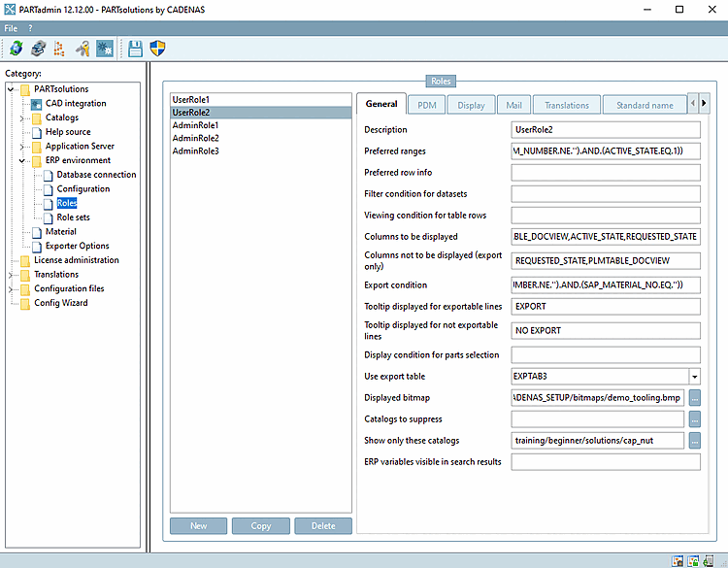This screenshot has height=568, width=728.
Task: Click the NO EXPORT tooltip field
Action: point(606,330)
